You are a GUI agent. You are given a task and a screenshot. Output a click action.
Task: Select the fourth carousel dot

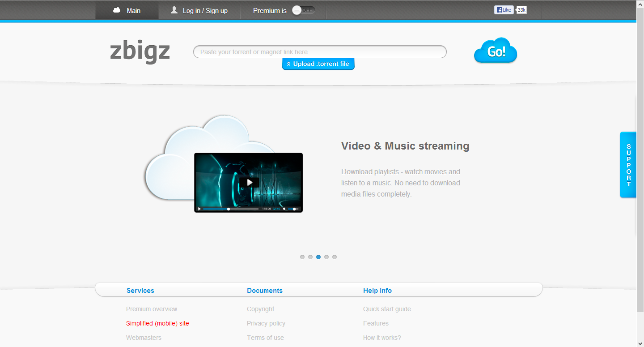(326, 257)
